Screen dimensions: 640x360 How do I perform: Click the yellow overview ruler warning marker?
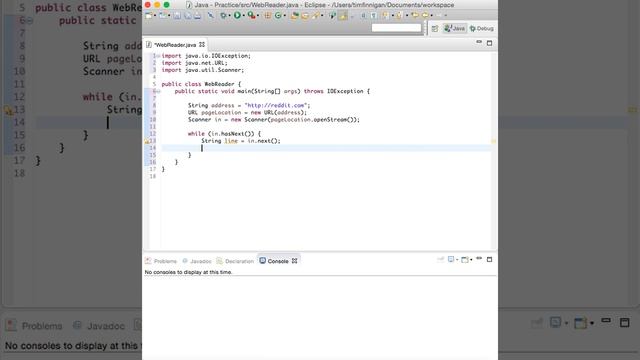click(x=493, y=141)
